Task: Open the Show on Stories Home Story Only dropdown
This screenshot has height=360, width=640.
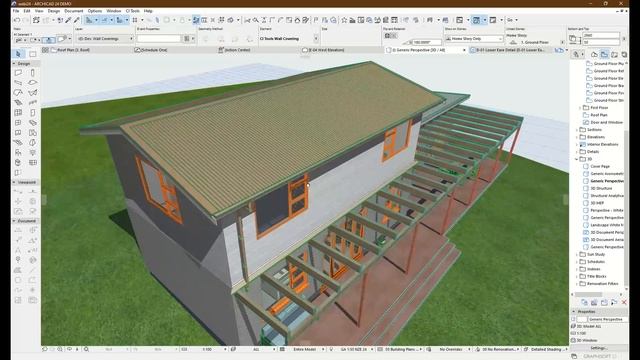Action: [474, 39]
